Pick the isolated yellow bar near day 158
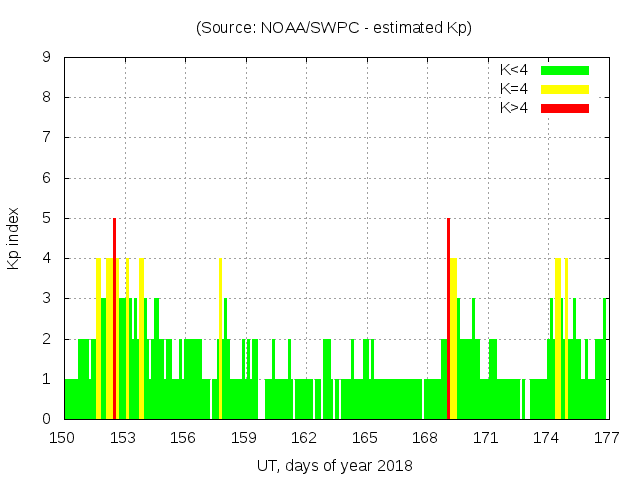Screen dimensions: 640x480 pos(220,338)
